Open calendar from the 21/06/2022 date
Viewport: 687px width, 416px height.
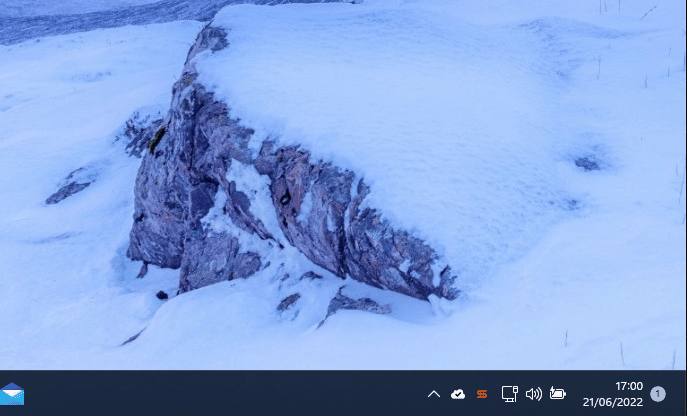[612, 402]
